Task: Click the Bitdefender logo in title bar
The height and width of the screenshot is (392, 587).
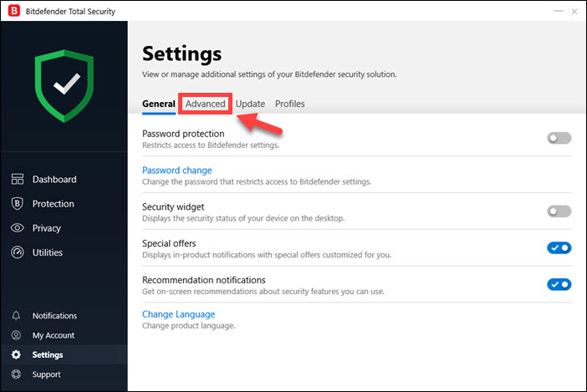Action: click(x=13, y=11)
